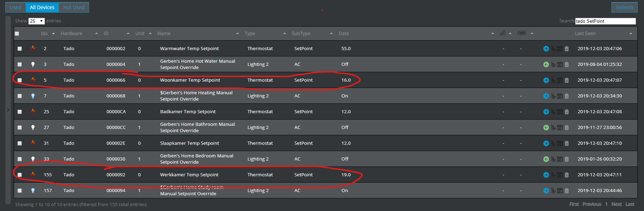Switch to the Used devices tab

(x=15, y=7)
